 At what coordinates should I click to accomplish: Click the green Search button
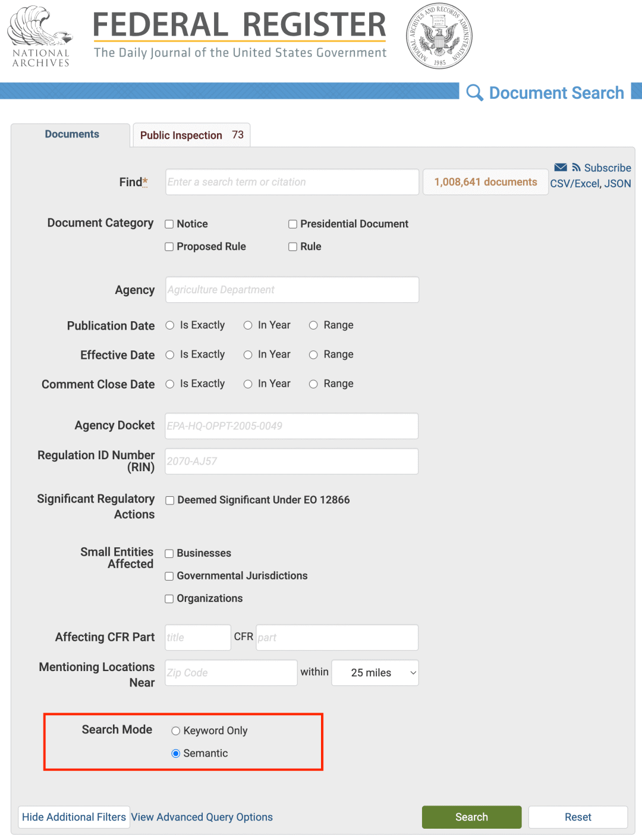(472, 817)
